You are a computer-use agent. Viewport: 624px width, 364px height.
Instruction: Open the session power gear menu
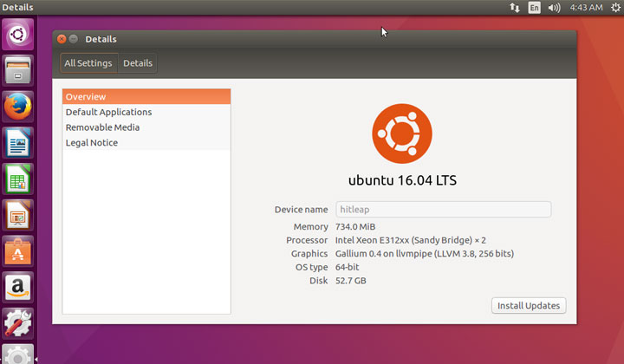pyautogui.click(x=615, y=8)
